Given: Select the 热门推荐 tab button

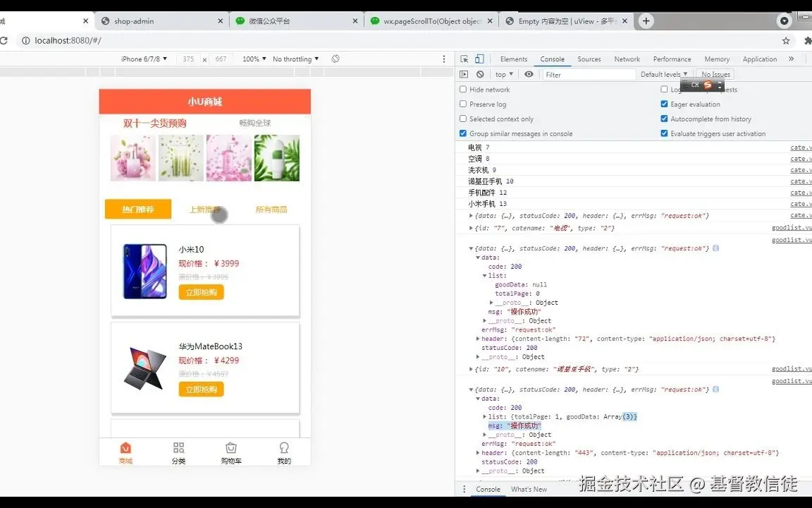Looking at the screenshot, I should tap(137, 209).
